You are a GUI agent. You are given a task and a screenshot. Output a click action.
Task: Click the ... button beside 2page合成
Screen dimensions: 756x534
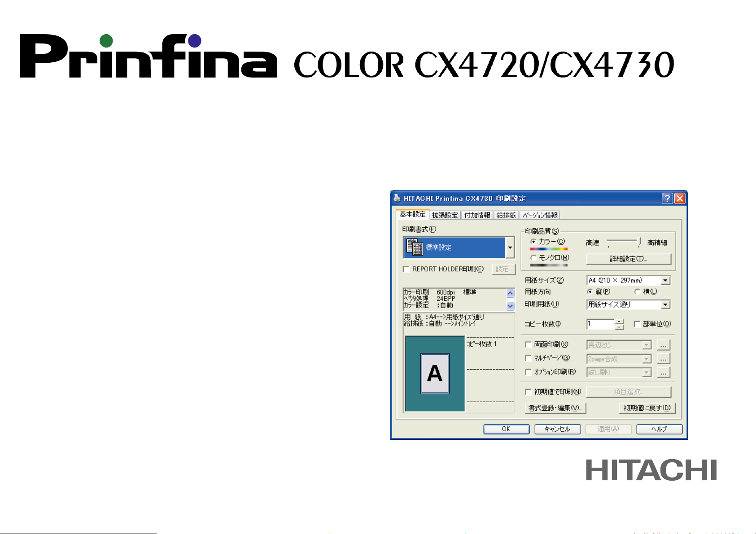pos(664,359)
